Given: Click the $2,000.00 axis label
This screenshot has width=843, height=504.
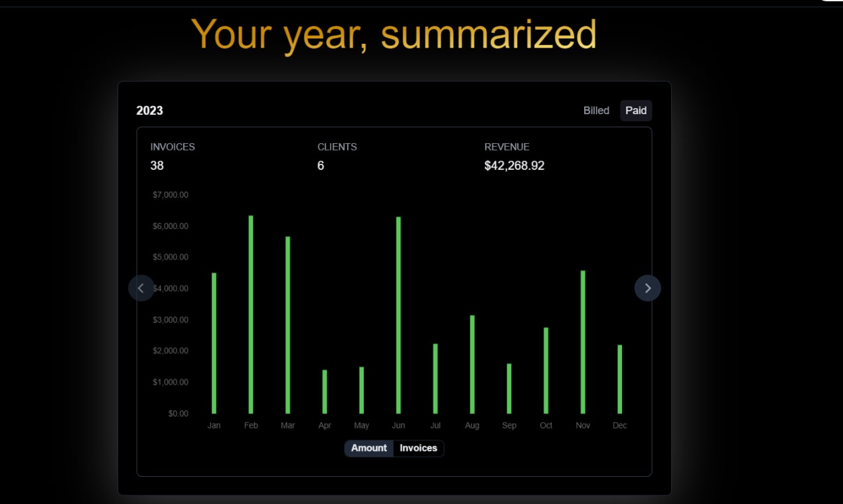Looking at the screenshot, I should click(x=171, y=351).
